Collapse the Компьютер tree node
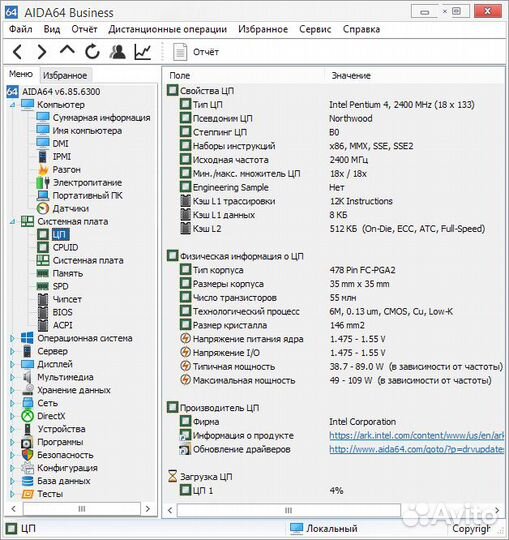This screenshot has height=540, width=509. (x=12, y=105)
